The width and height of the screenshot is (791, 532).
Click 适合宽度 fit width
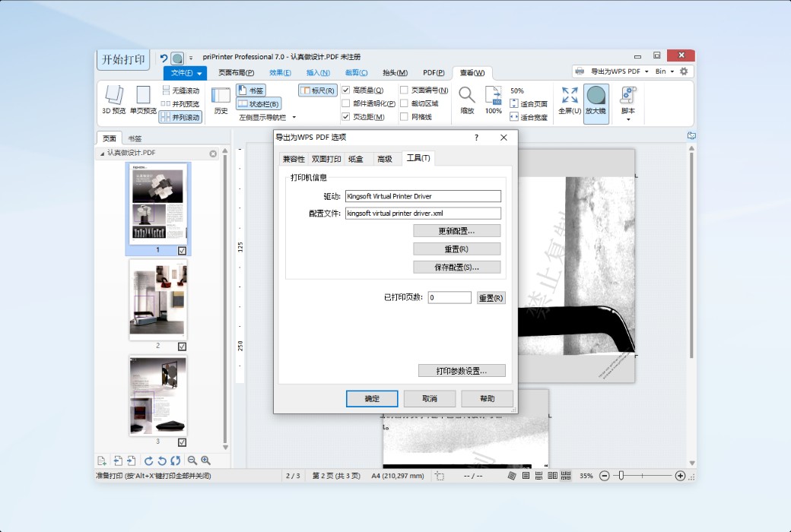pyautogui.click(x=529, y=117)
